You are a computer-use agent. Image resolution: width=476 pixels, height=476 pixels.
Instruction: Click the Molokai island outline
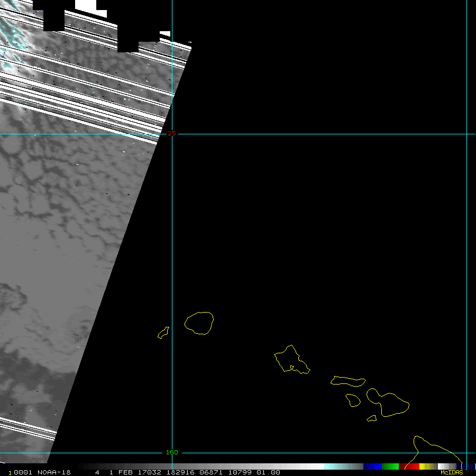click(348, 381)
